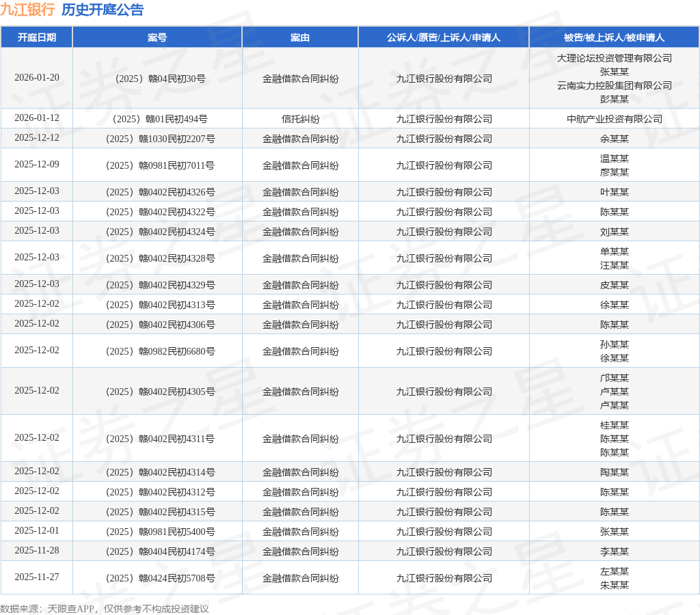The width and height of the screenshot is (700, 615).
Task: Select the 2026-01-20 date cell
Action: [x=37, y=78]
